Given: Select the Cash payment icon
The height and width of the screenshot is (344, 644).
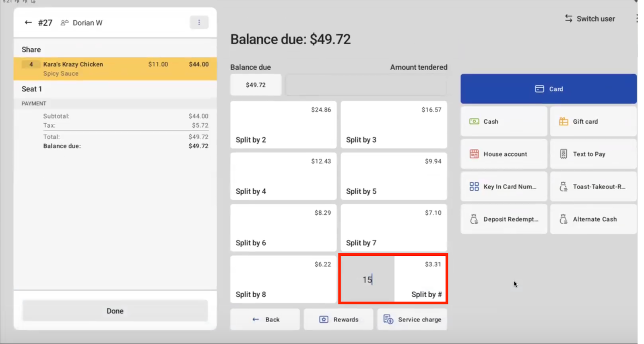Looking at the screenshot, I should (474, 122).
